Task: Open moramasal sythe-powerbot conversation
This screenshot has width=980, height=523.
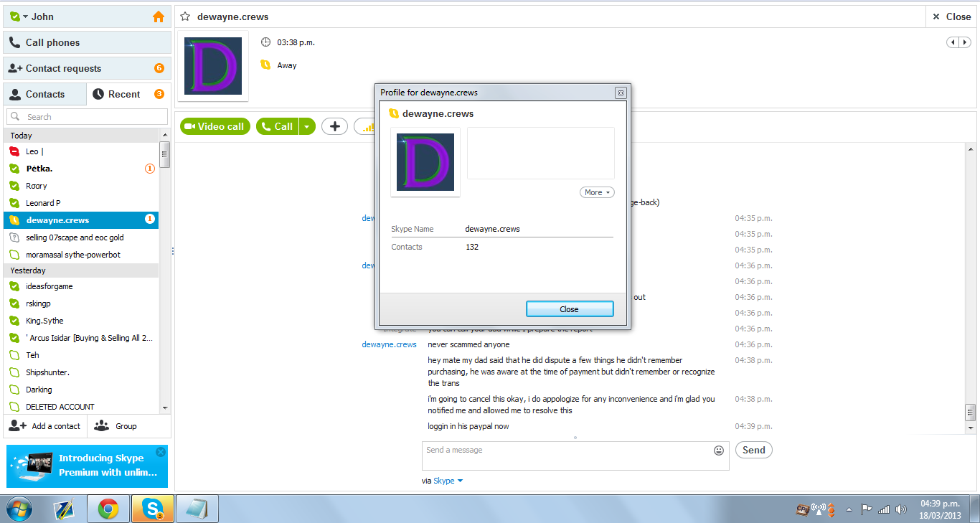Action: point(81,255)
